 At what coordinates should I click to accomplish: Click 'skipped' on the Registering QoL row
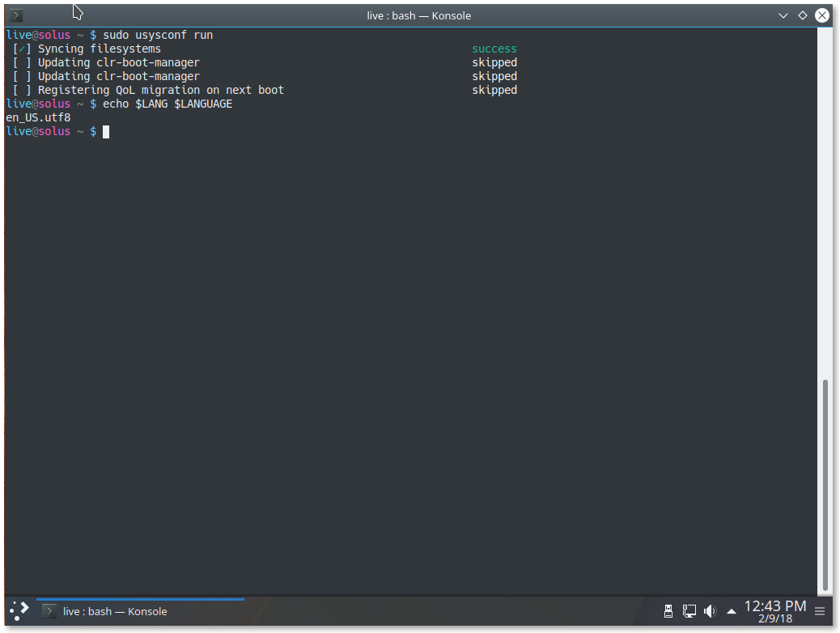point(494,90)
